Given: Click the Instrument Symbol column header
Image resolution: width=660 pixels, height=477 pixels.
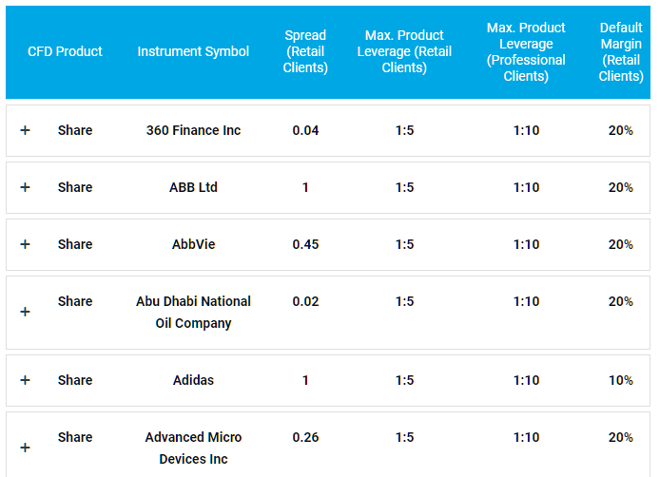Looking at the screenshot, I should tap(193, 51).
